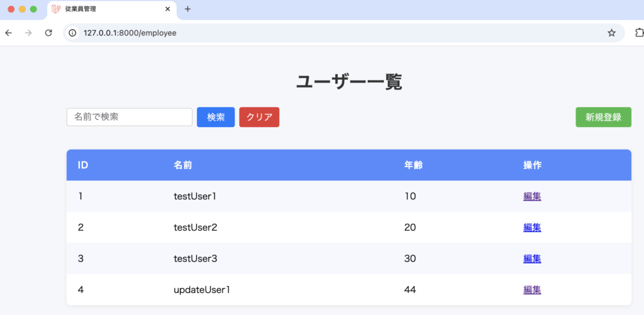Open 編集 link for testUser1
The width and height of the screenshot is (644, 315).
pyautogui.click(x=532, y=196)
